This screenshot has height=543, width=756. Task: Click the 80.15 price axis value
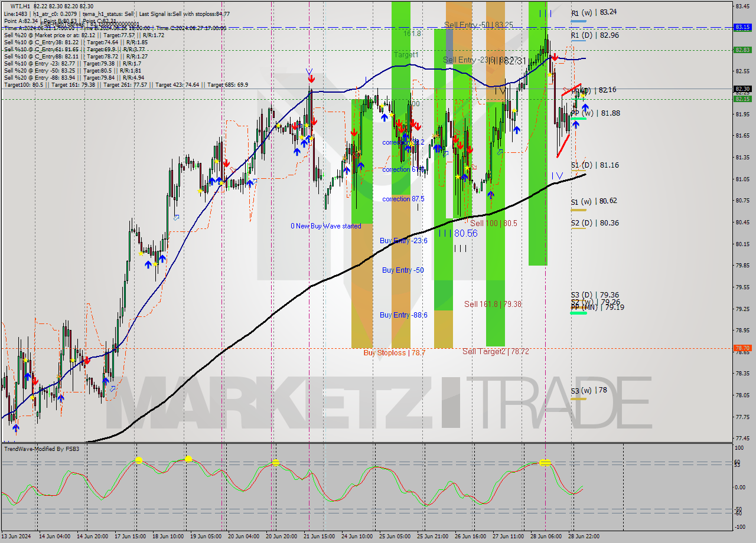(742, 244)
